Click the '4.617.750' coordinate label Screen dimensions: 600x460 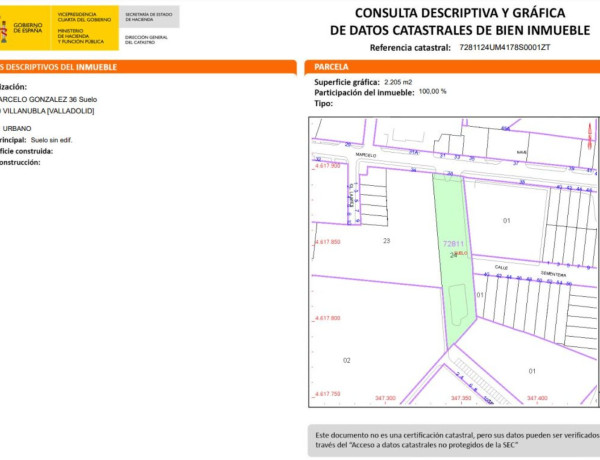[327, 394]
